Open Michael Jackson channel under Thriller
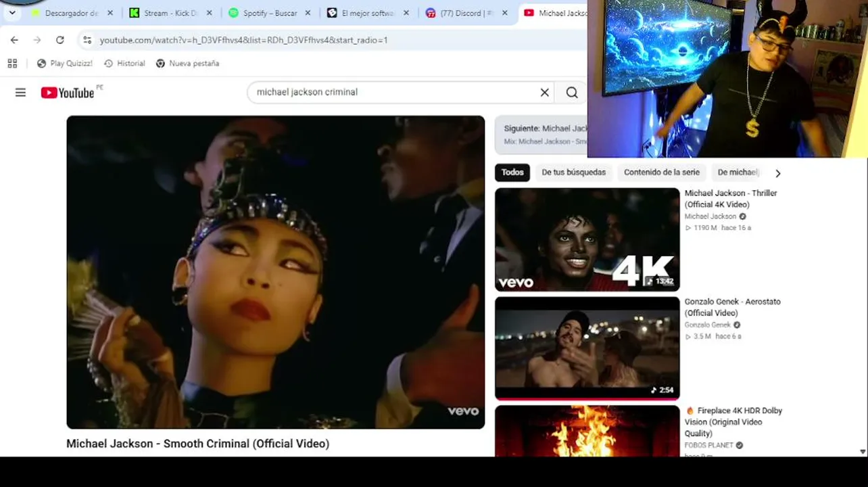 710,216
